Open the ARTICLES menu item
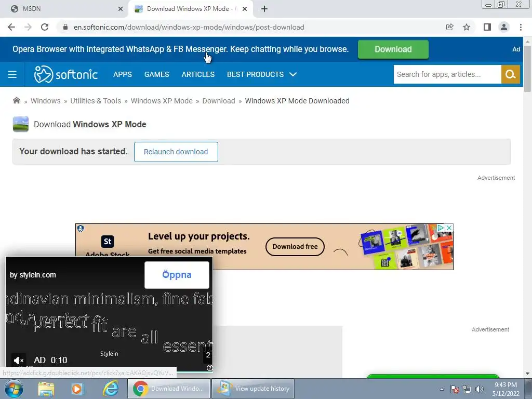The height and width of the screenshot is (399, 532). tap(198, 74)
